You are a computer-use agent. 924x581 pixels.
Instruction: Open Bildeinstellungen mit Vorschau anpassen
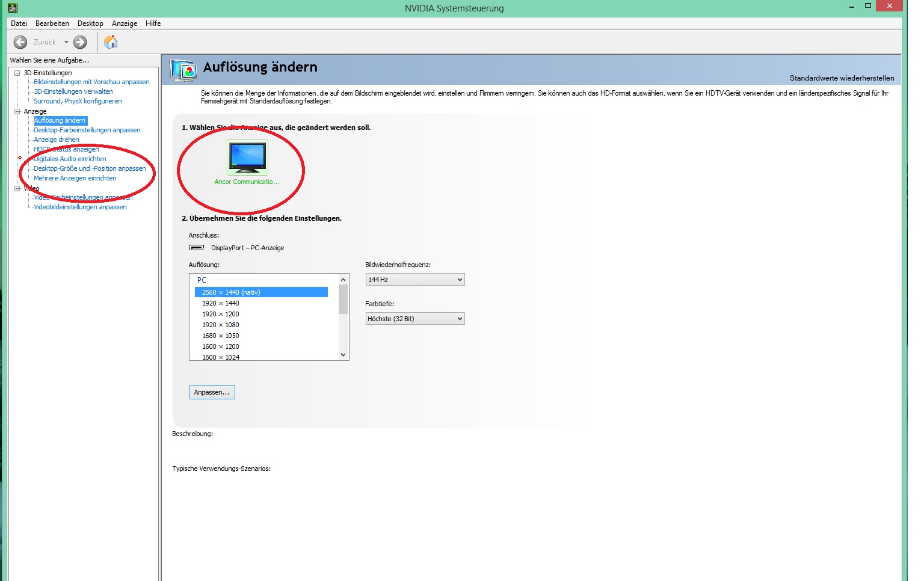click(91, 82)
